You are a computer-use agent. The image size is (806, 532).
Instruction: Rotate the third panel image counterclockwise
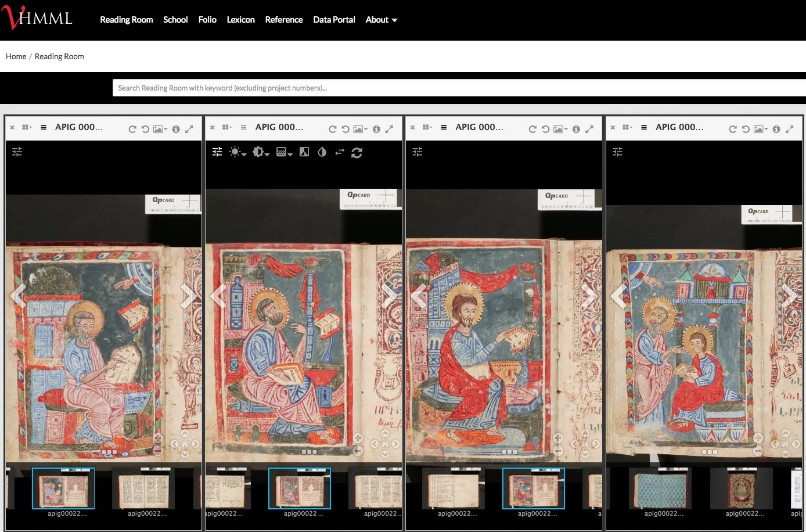545,129
